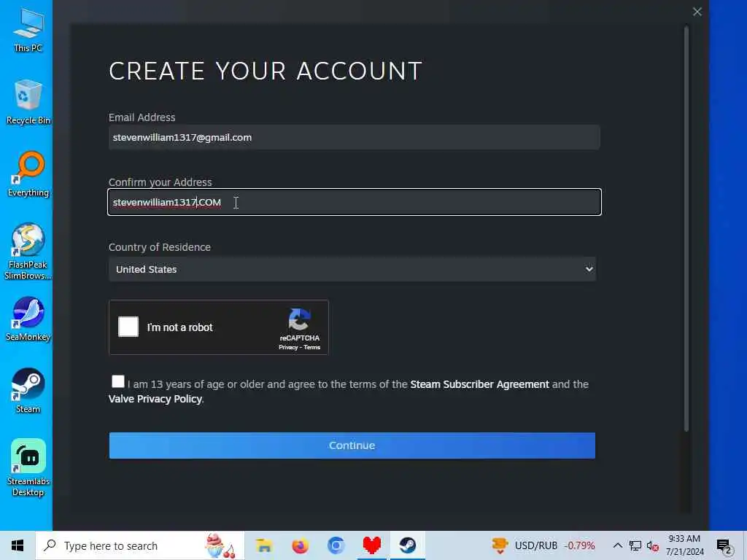Launch Everything search desktop shortcut
Screen dimensions: 747x560
click(28, 174)
